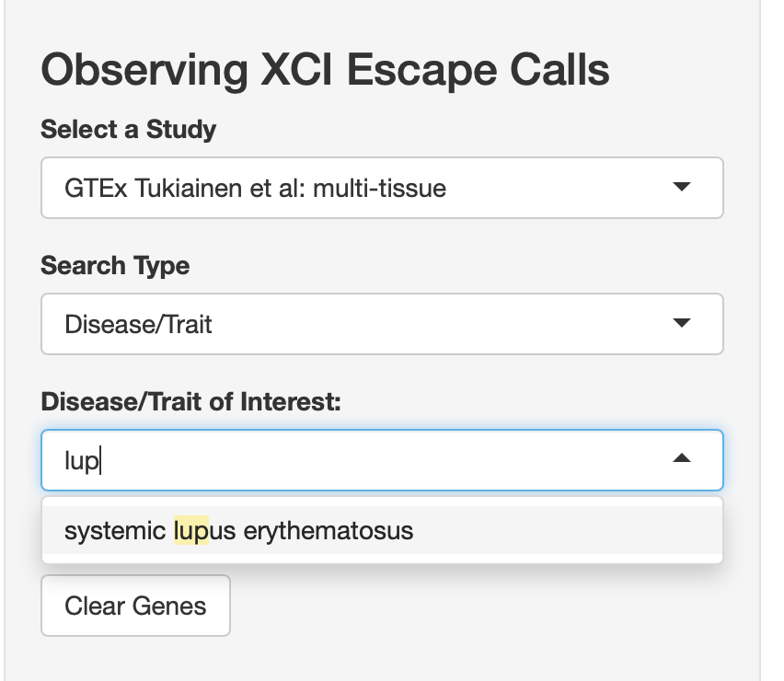The height and width of the screenshot is (681, 784).
Task: Collapse the Disease/Trait suggestions with the up arrow
Action: pos(681,459)
